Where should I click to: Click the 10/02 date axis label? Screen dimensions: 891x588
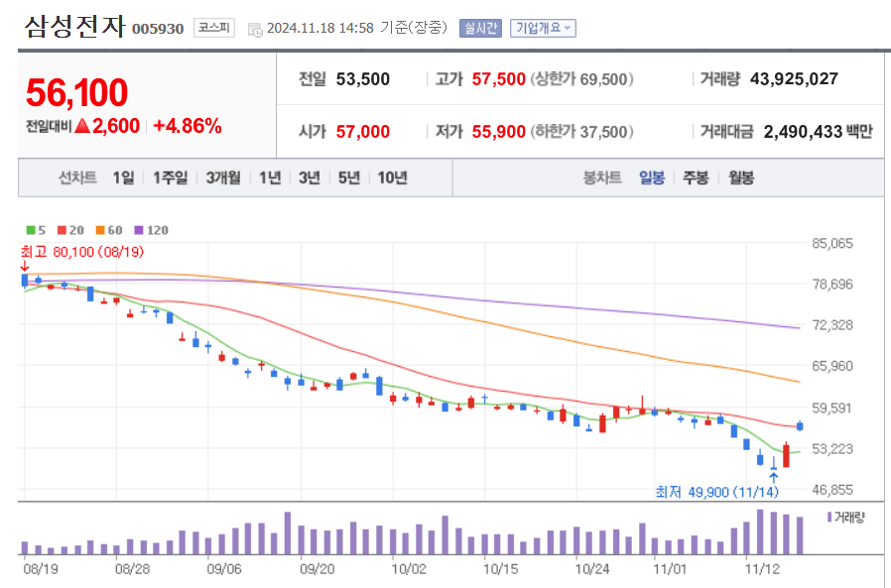click(x=409, y=569)
